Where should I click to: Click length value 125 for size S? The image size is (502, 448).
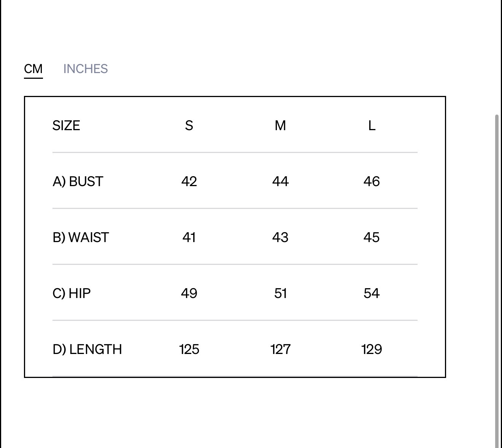pos(189,349)
